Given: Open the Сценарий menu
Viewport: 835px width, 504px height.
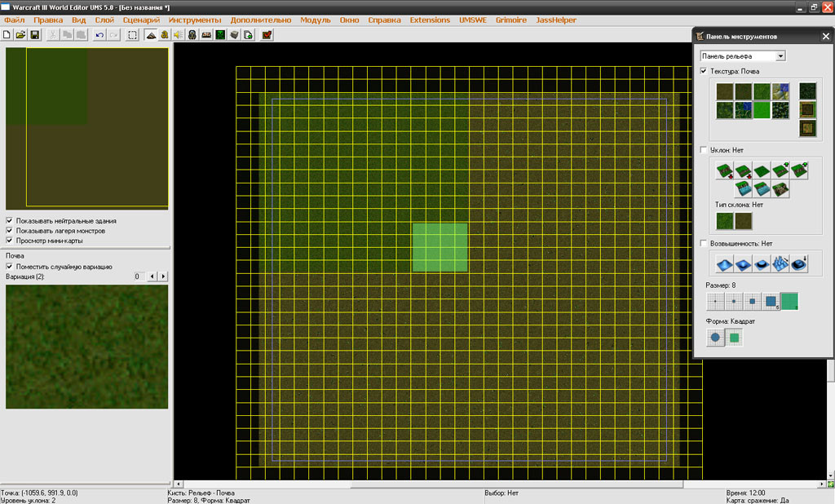Looking at the screenshot, I should [x=141, y=20].
